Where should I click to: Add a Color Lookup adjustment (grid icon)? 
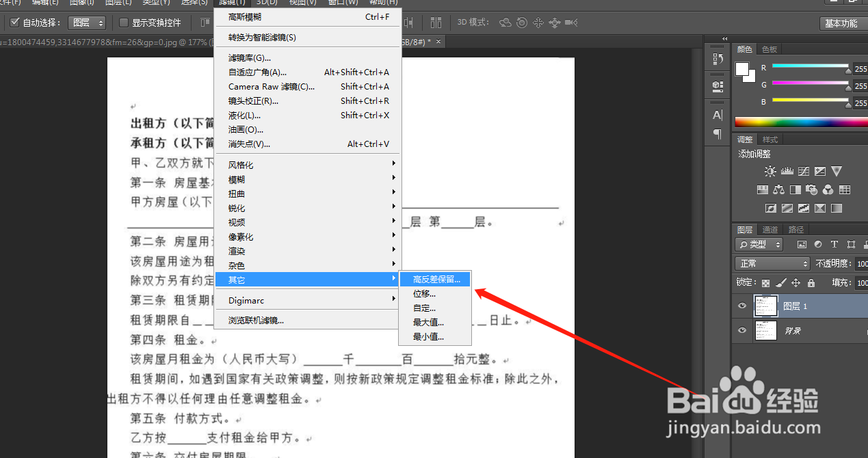coord(845,190)
